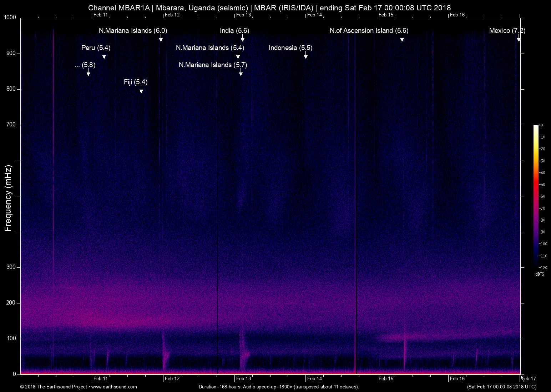This screenshot has height=392, width=551.
Task: Click the dBFS color scale bar
Action: coord(536,196)
